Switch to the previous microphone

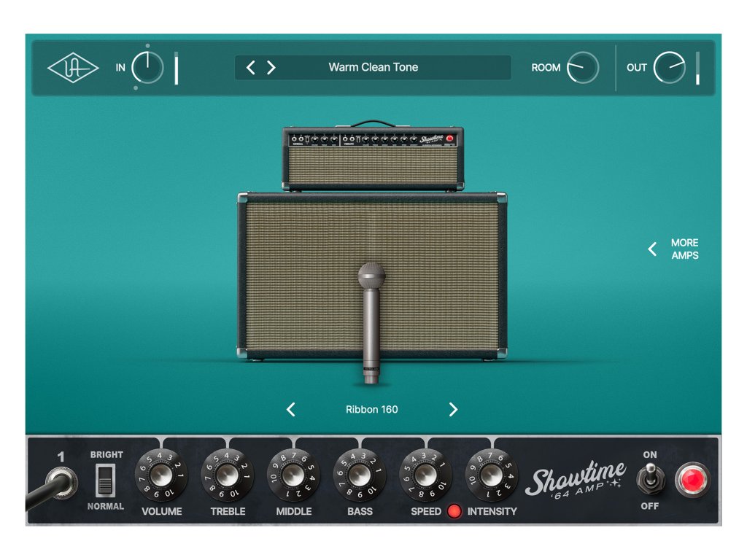[291, 410]
